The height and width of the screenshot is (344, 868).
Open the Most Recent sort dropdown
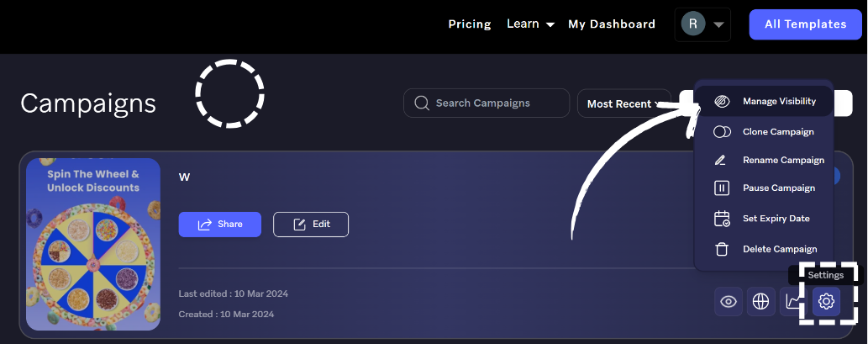pos(623,103)
